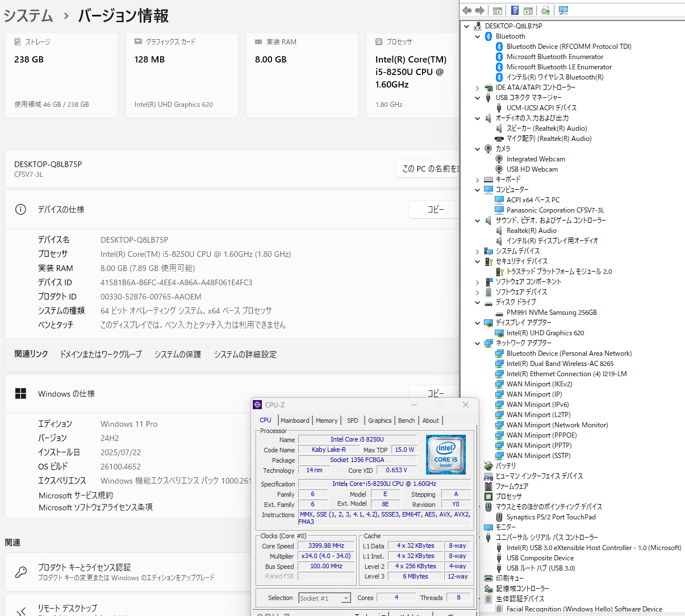Open Microsoft ソフトウェアライセンス条項 link
This screenshot has width=685, height=616.
click(95, 507)
